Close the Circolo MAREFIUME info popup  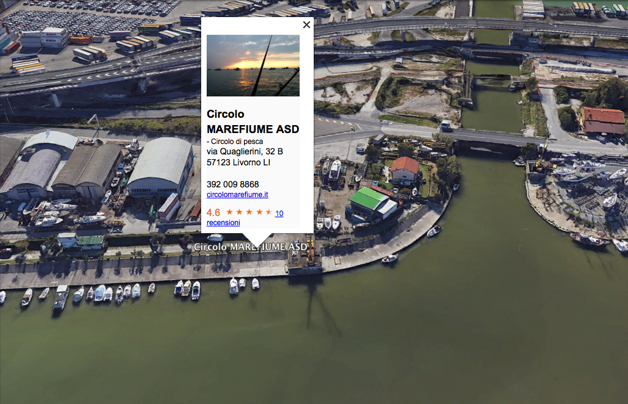pos(306,25)
